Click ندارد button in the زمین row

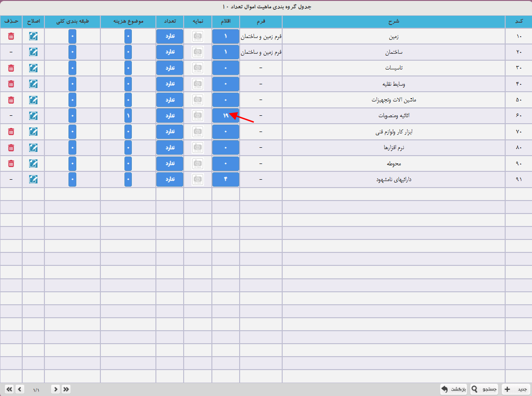click(x=170, y=37)
